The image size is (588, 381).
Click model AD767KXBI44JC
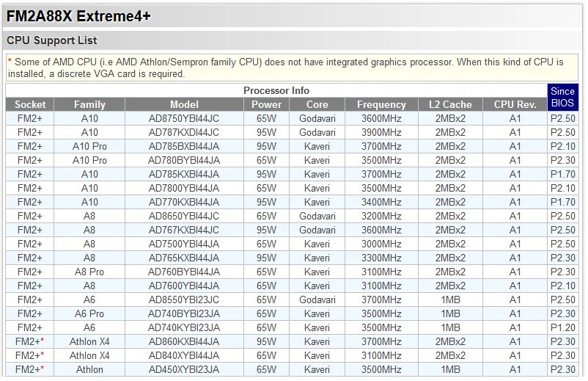(184, 230)
